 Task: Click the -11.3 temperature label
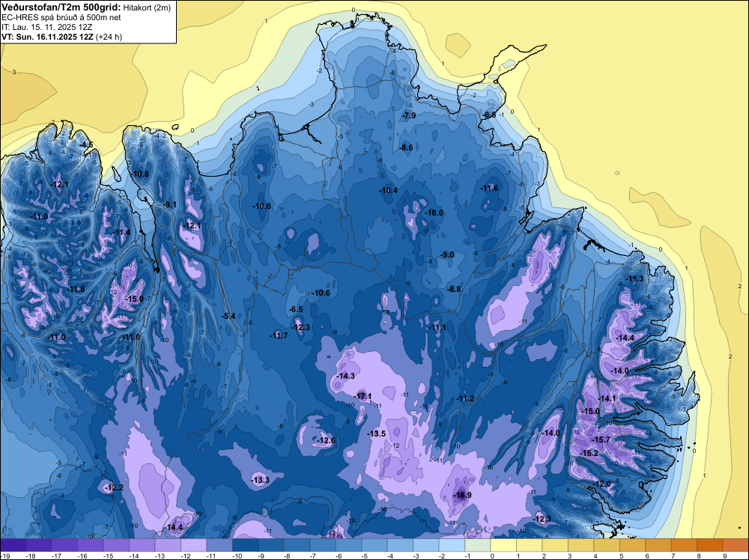[635, 279]
